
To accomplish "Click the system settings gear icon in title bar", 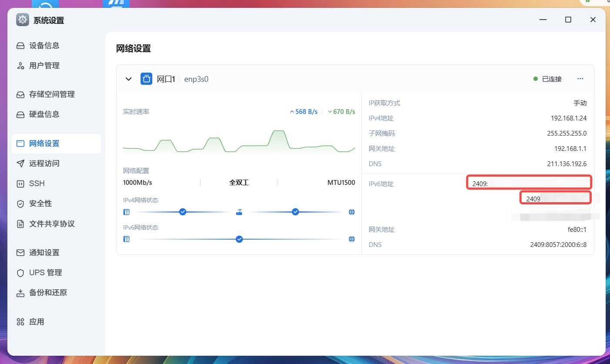I will point(23,20).
